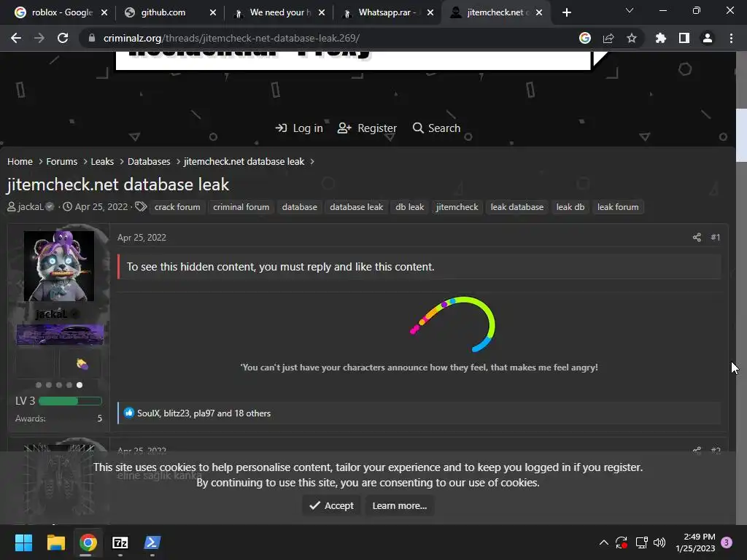Bookmark this page with the star icon
747x560 pixels.
tap(632, 38)
